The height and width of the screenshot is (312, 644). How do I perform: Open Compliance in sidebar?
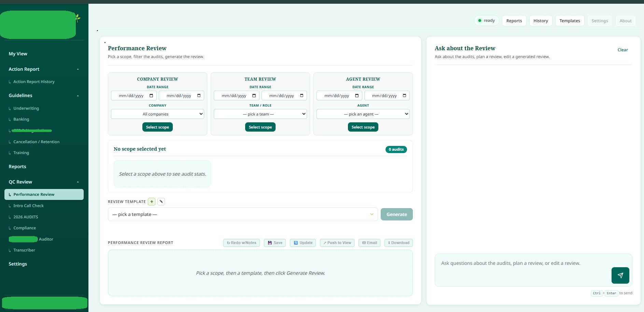pyautogui.click(x=25, y=228)
